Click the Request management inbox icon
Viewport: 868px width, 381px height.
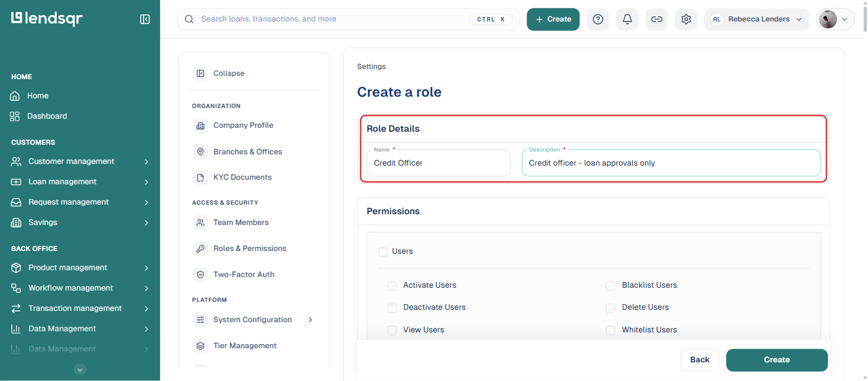tap(16, 202)
